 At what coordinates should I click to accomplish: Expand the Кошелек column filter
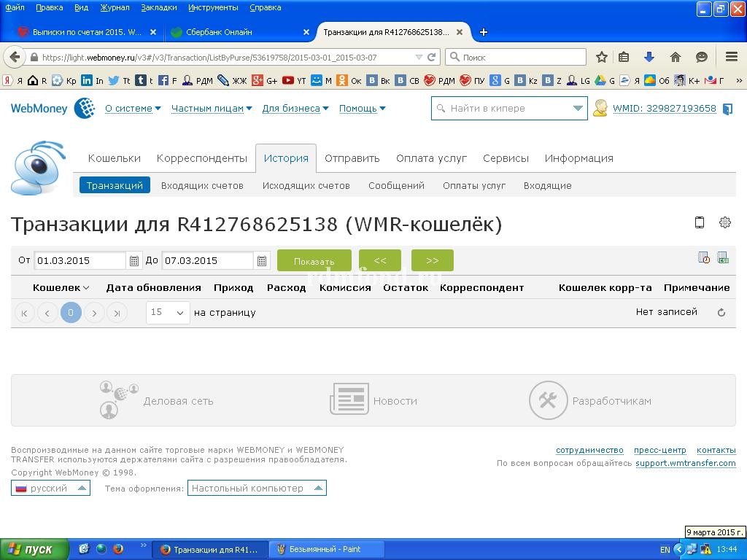pos(86,287)
